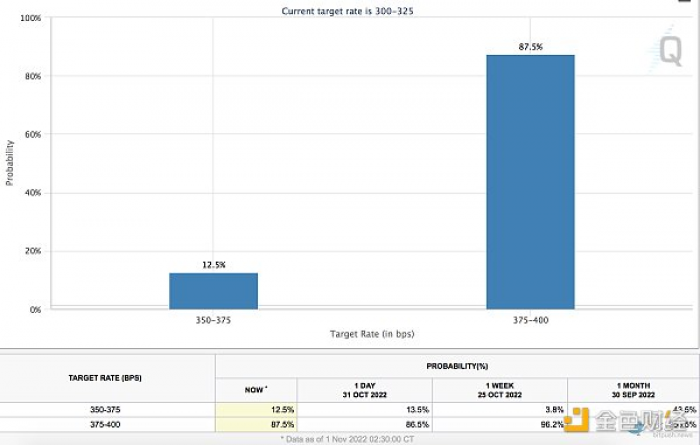Click the orange Jinse Finance logo icon

click(577, 420)
